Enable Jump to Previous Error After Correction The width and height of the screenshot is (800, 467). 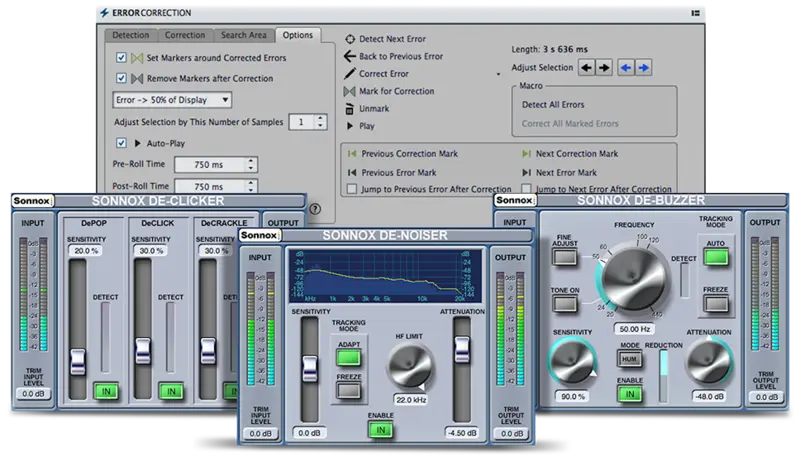pyautogui.click(x=351, y=189)
